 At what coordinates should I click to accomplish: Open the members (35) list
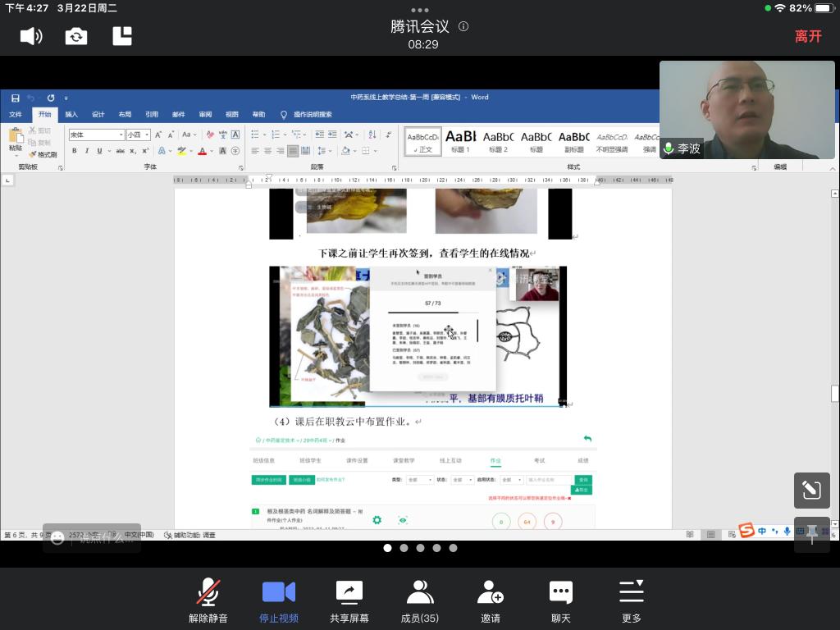point(420,600)
